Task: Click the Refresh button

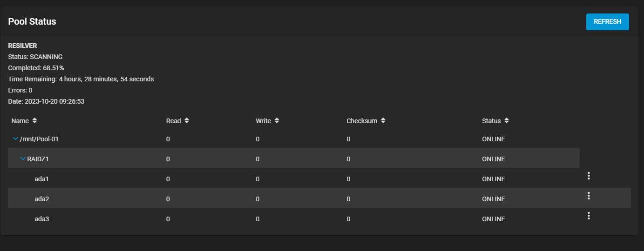Action: click(607, 22)
